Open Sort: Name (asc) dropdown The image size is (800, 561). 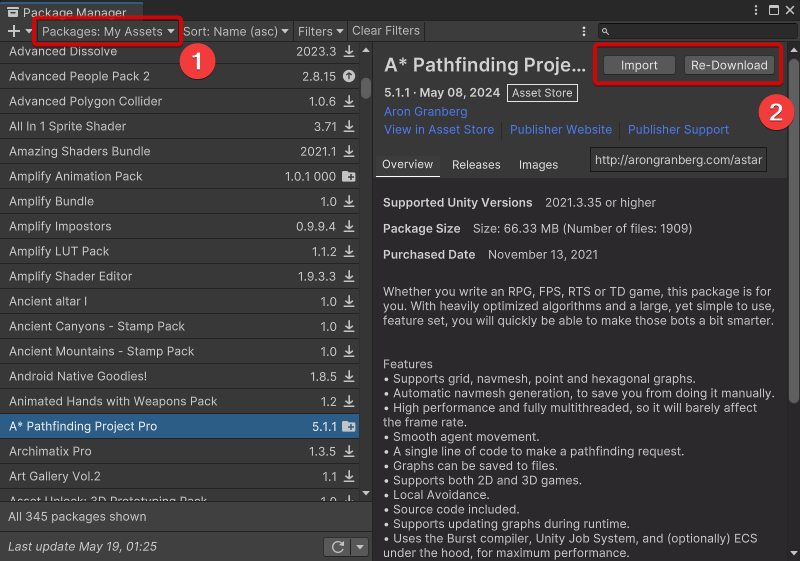point(236,32)
